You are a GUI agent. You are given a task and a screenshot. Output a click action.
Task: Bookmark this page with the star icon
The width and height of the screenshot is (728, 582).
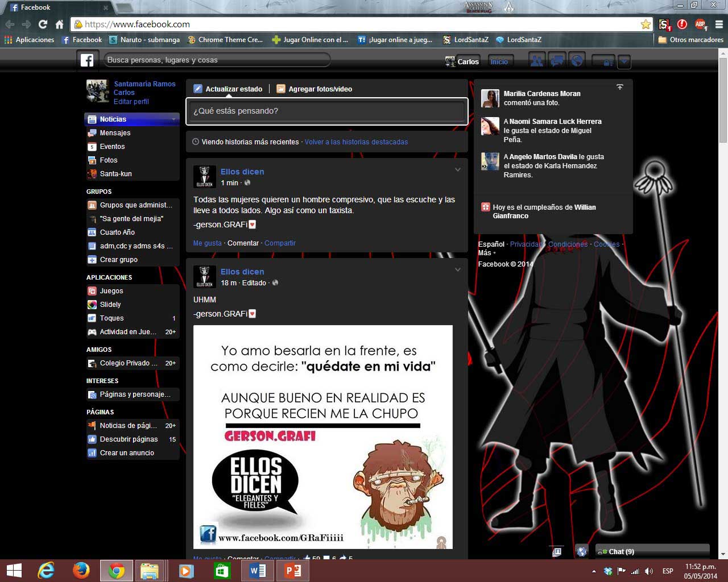coord(646,24)
